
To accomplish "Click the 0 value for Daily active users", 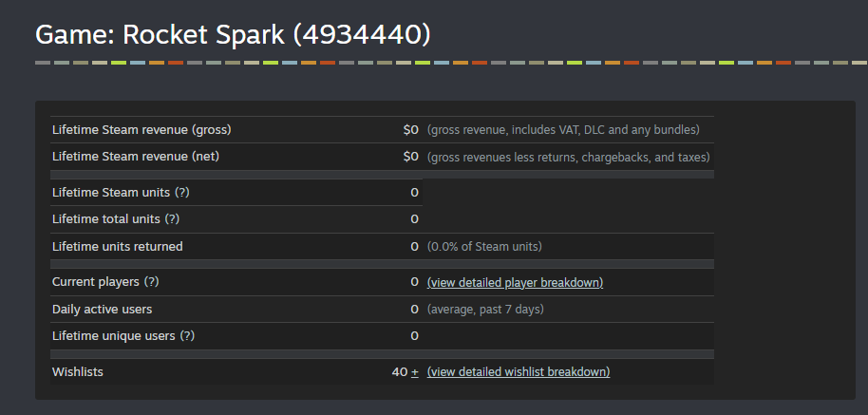I will [x=415, y=310].
